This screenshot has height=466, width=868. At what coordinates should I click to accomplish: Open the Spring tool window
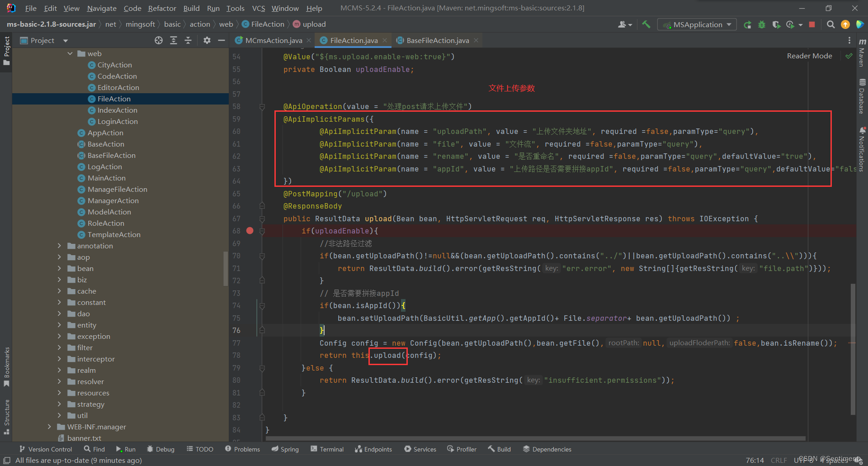[285, 449]
